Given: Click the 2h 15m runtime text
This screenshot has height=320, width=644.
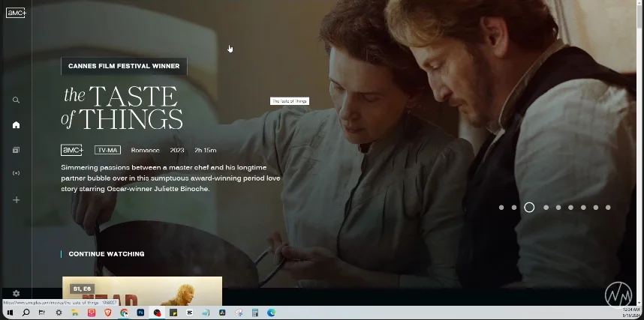Looking at the screenshot, I should pyautogui.click(x=206, y=150).
